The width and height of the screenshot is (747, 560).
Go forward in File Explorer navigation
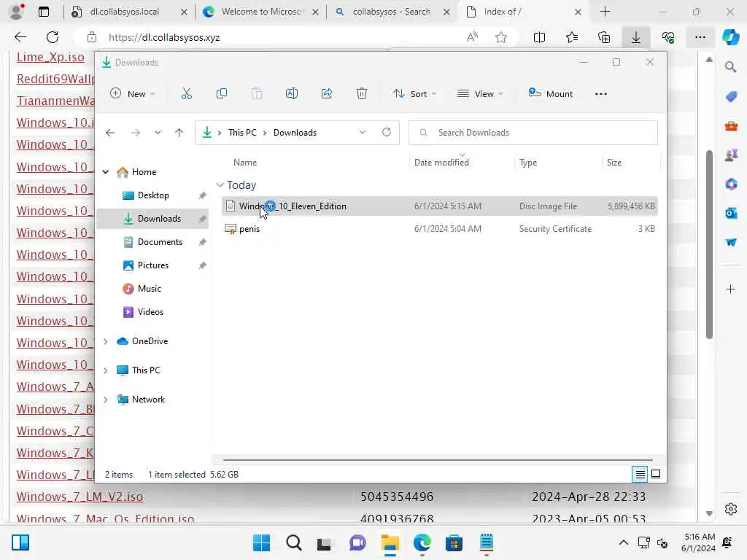pos(136,133)
